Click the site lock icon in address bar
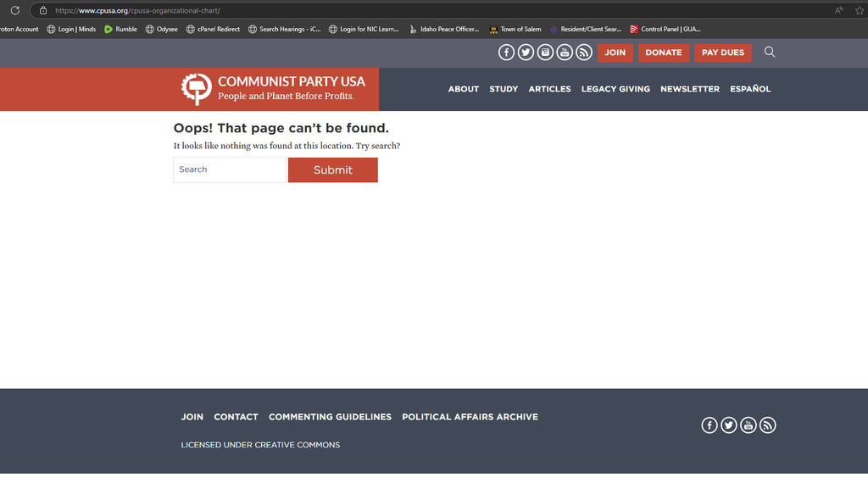This screenshot has height=483, width=868. [x=42, y=10]
